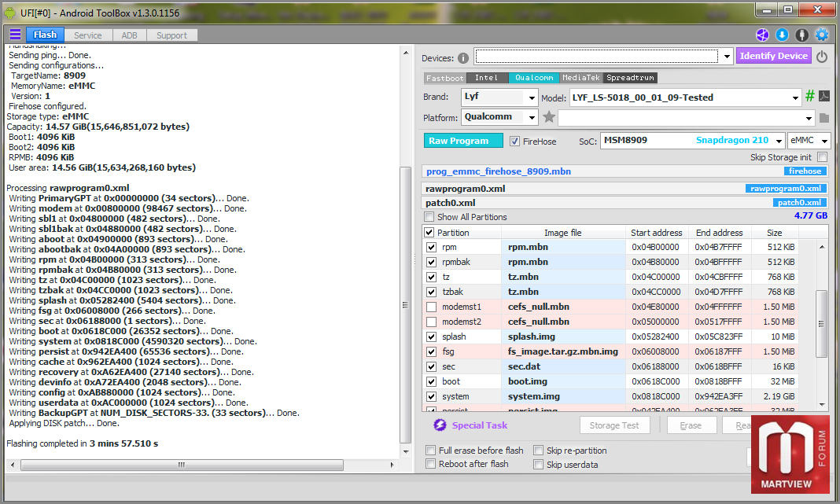
Task: Click the firehose file browse button
Action: [x=805, y=171]
